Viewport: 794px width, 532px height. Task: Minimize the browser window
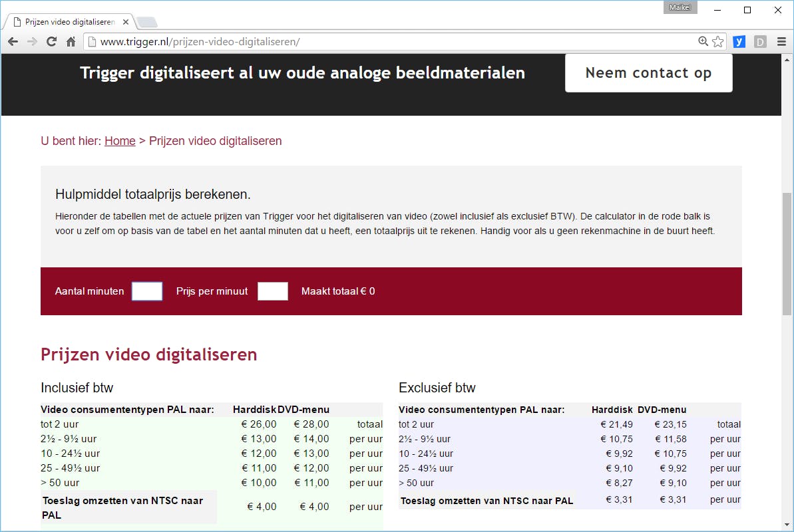(x=717, y=9)
